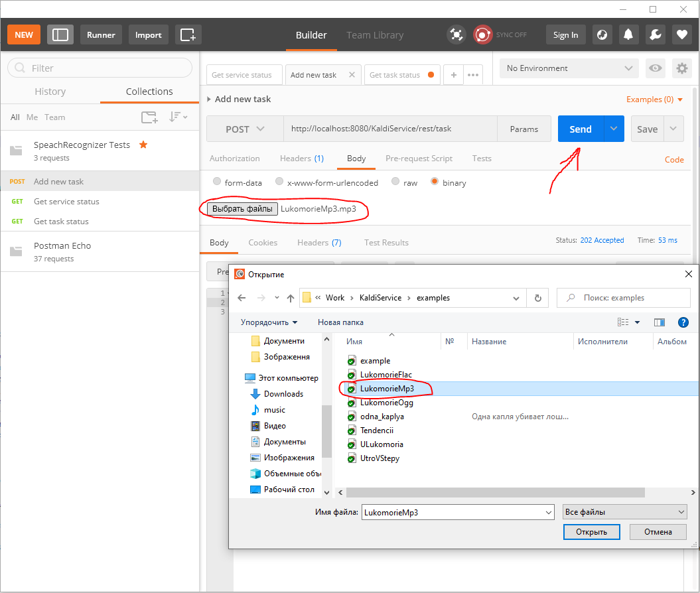The image size is (700, 593).
Task: Open the browse globe icon
Action: click(602, 34)
